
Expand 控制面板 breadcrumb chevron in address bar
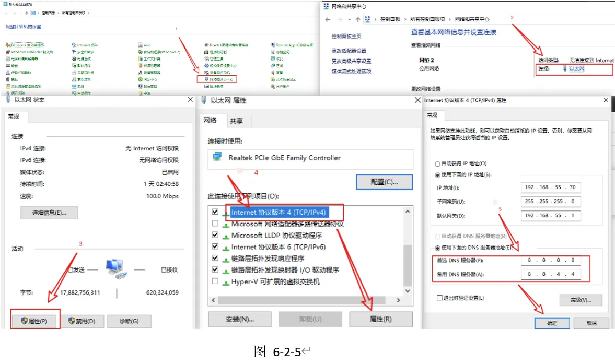(405, 19)
